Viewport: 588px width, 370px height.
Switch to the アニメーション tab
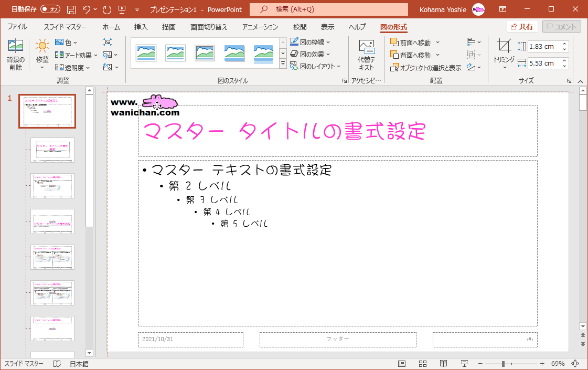260,27
